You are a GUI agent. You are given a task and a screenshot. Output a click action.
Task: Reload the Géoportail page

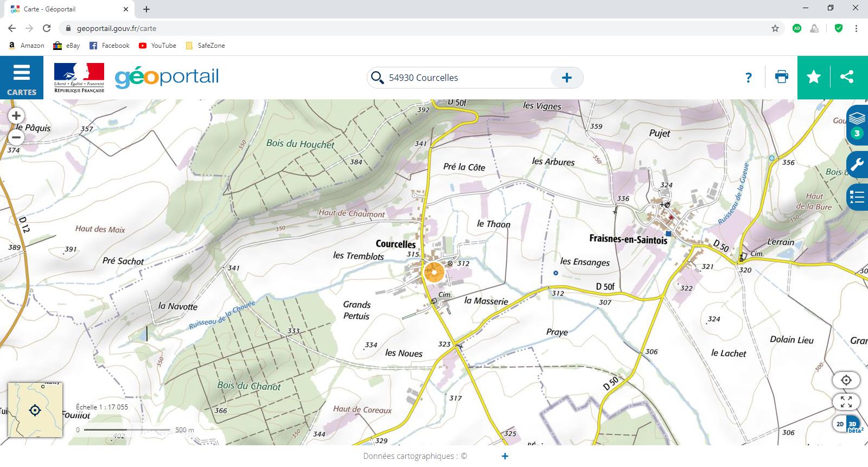coord(47,28)
